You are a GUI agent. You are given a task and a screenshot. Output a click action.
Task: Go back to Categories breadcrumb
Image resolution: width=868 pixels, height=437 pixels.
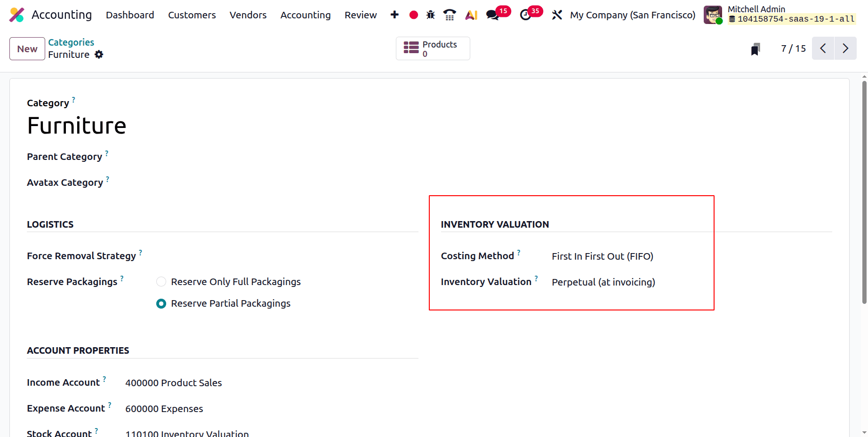[71, 42]
